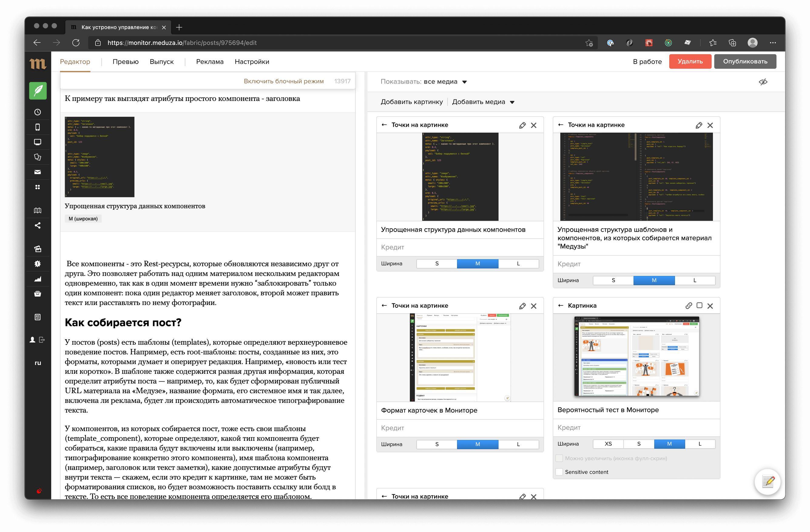Edit the Формат карточек image with pencil icon

pos(522,306)
